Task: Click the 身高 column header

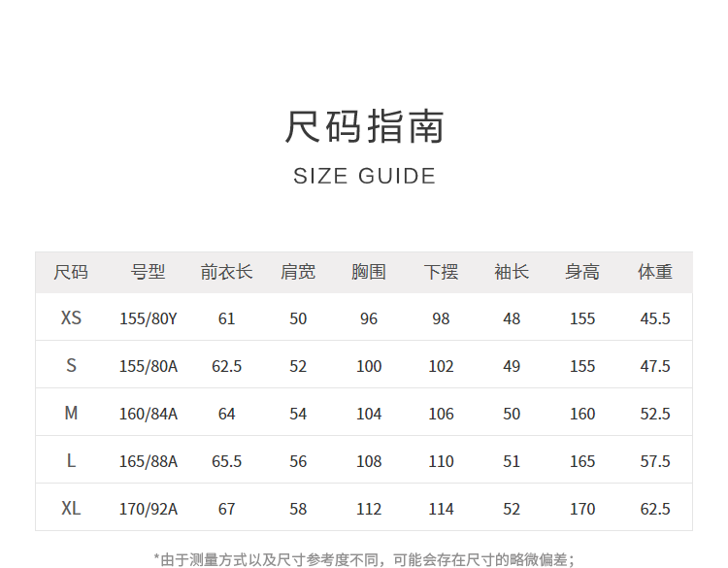Action: click(582, 272)
